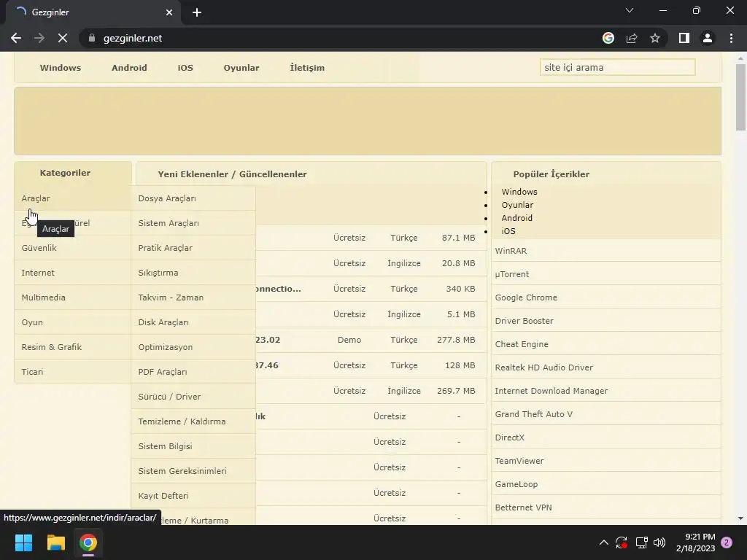
Task: Click the scrollbar down arrow
Action: click(740, 518)
